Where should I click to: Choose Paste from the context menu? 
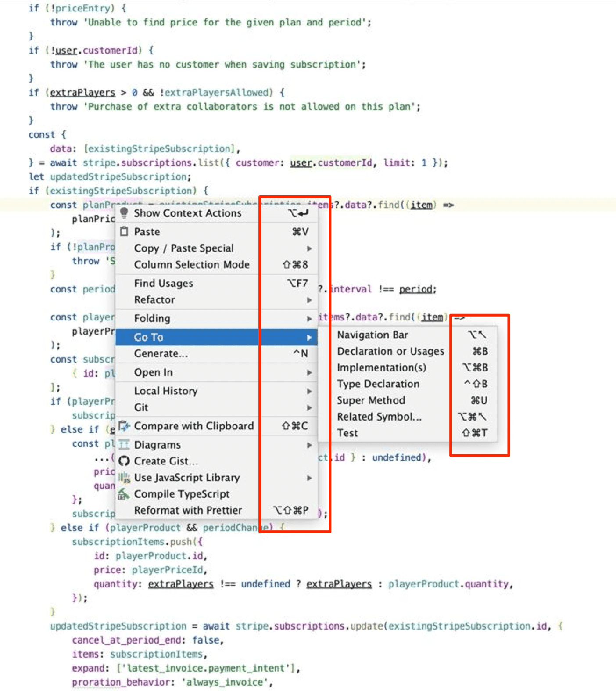pos(216,231)
